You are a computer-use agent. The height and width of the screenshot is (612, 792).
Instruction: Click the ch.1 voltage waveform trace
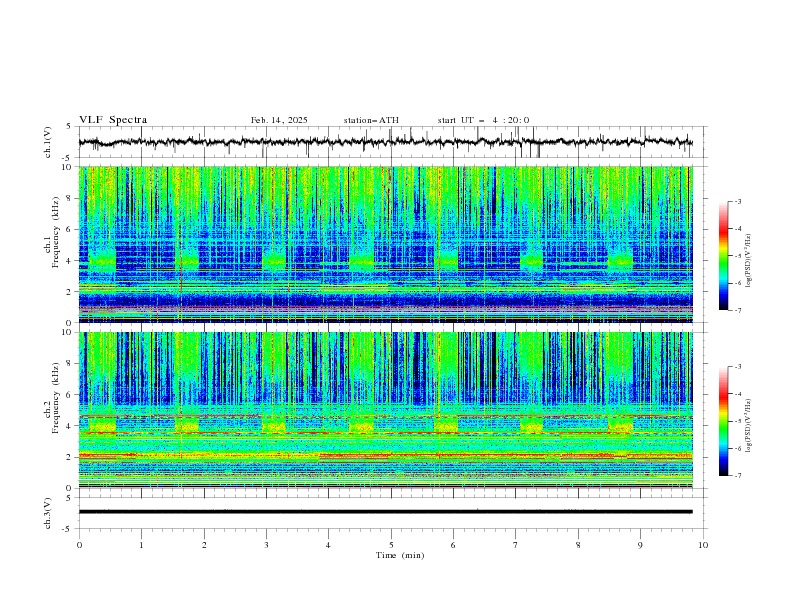pos(385,142)
